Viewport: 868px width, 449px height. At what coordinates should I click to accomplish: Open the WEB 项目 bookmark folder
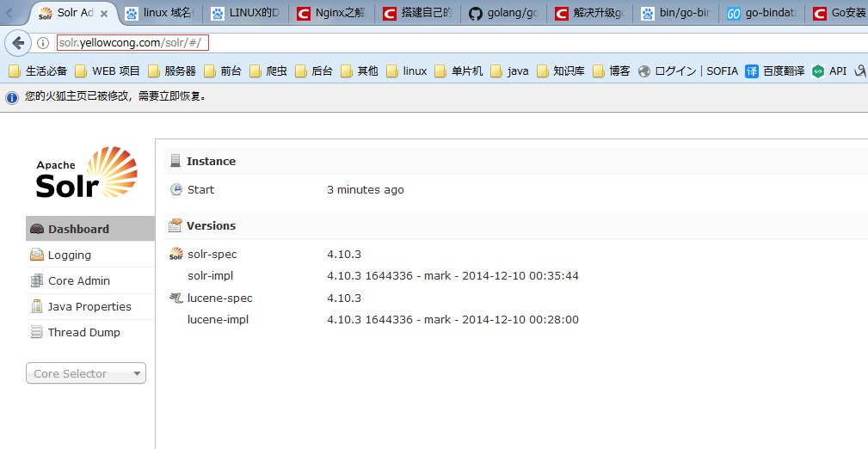point(108,71)
